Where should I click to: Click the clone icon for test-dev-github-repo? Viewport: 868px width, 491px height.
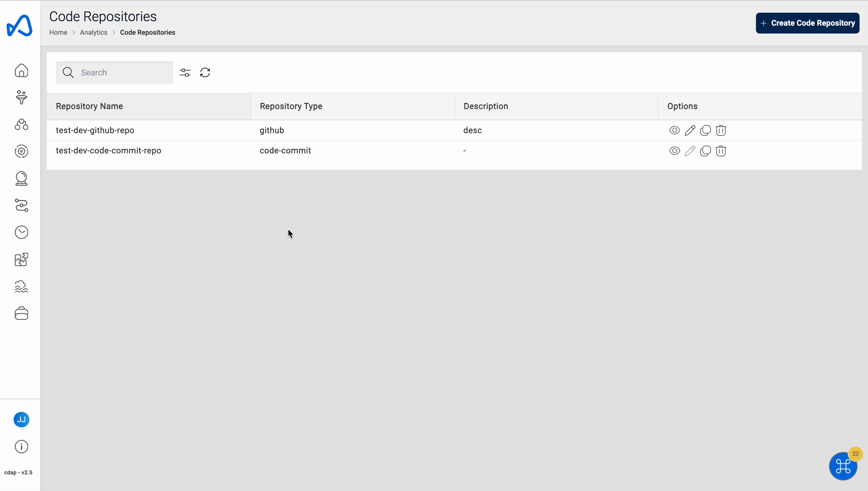click(x=705, y=130)
